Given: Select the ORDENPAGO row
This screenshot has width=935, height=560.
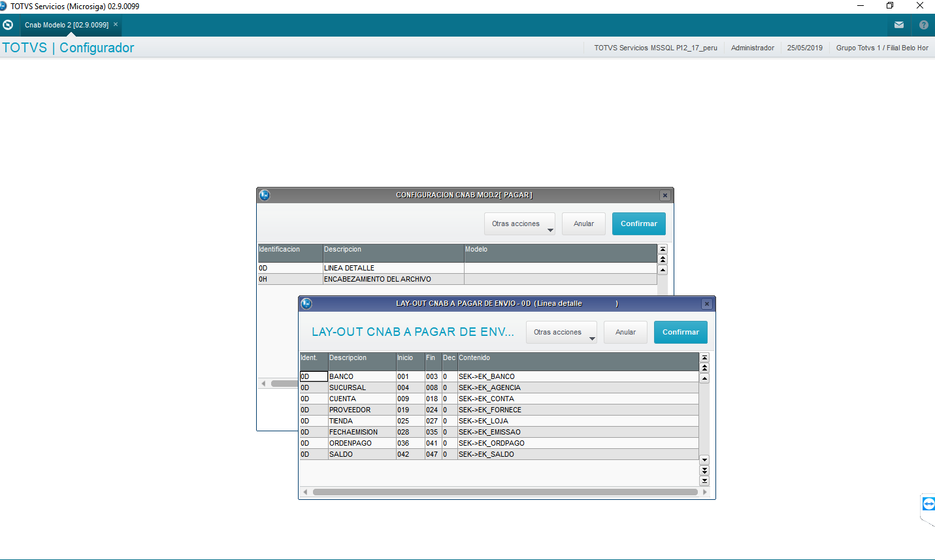Looking at the screenshot, I should point(499,443).
